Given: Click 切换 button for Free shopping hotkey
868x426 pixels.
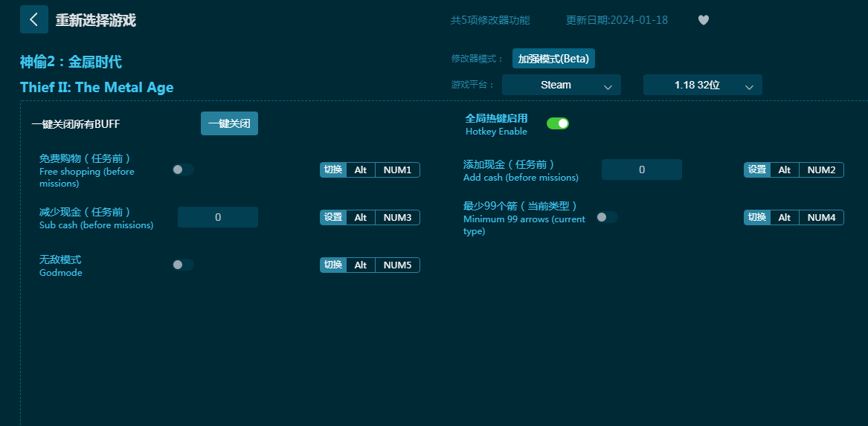Looking at the screenshot, I should pos(333,170).
